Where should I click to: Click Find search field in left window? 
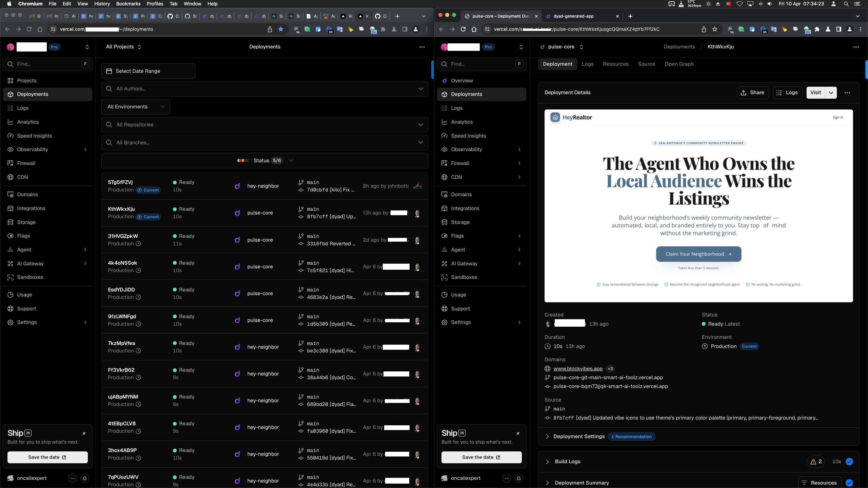[47, 64]
